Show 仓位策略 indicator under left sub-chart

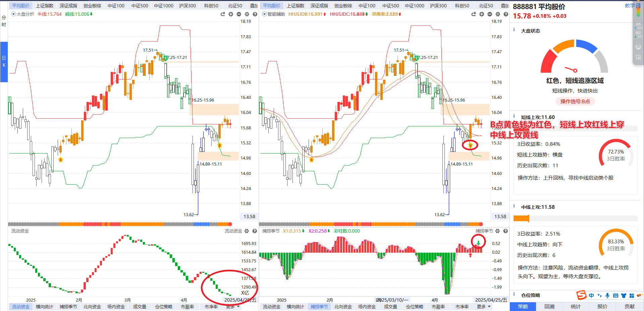tap(164, 307)
